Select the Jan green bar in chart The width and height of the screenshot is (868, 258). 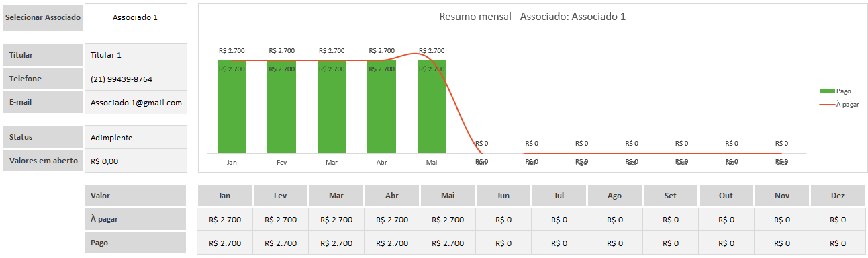(232, 107)
